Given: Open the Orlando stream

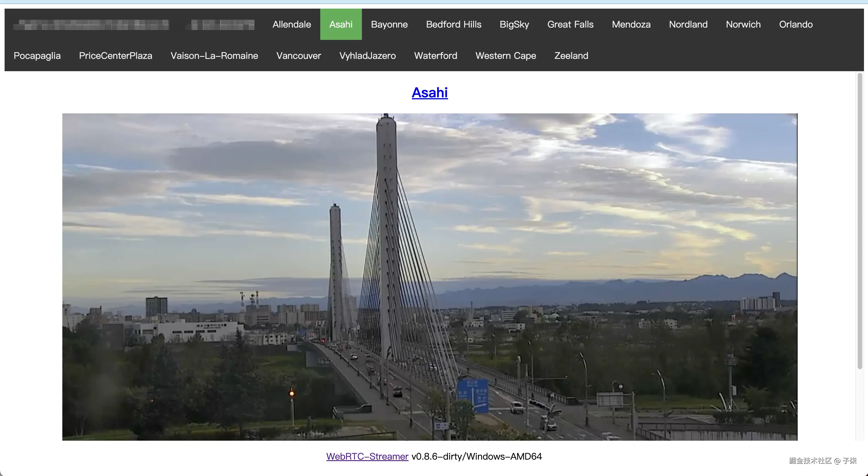Looking at the screenshot, I should [796, 24].
